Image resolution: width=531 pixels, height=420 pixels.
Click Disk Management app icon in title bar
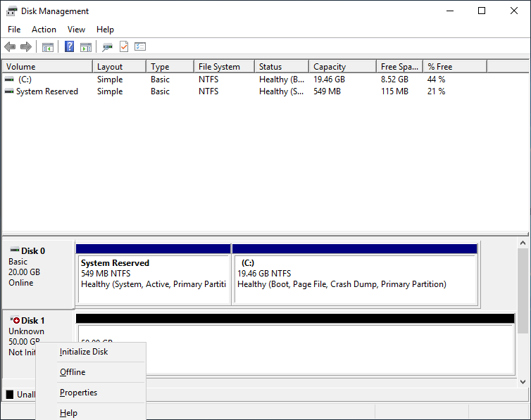pyautogui.click(x=11, y=11)
